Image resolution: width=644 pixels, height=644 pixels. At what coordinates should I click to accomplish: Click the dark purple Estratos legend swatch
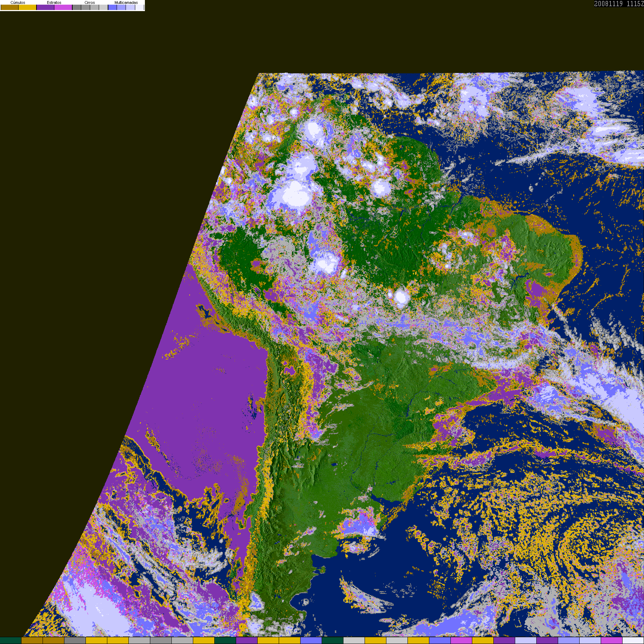click(x=45, y=7)
